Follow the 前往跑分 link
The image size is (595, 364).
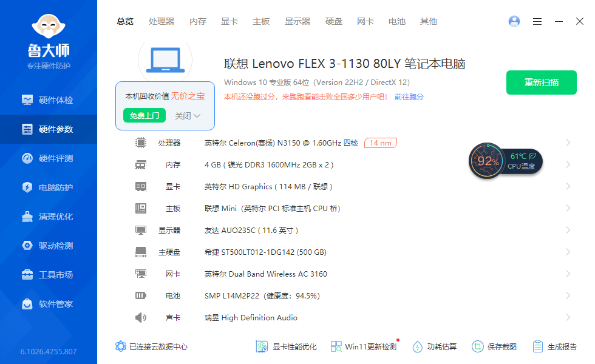(x=409, y=97)
